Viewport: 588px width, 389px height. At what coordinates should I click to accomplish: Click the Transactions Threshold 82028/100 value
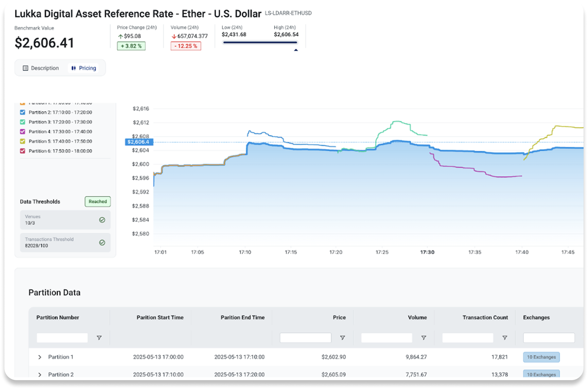(36, 246)
